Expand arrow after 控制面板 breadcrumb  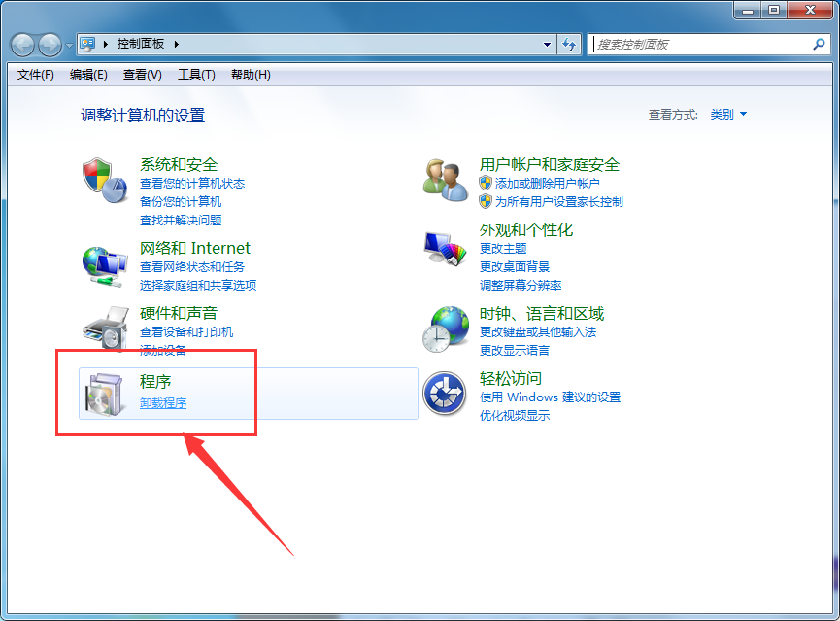click(176, 44)
